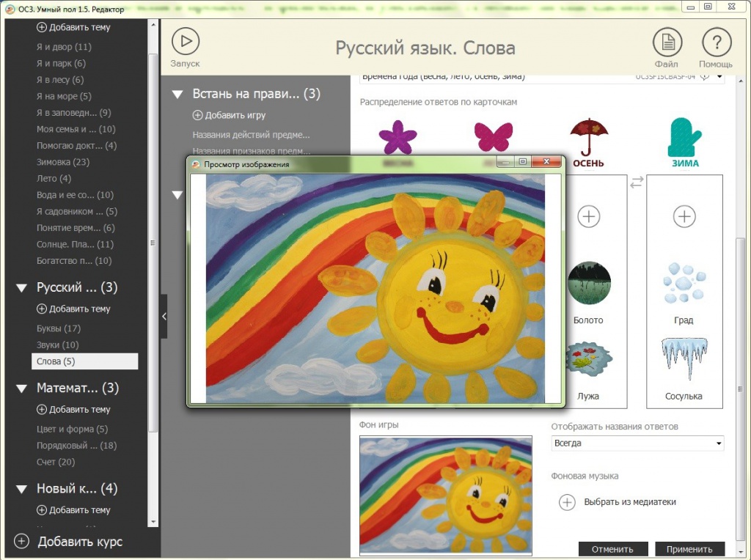The image size is (751, 560).
Task: Add an answer to the ЗИМА column
Action: pos(684,216)
